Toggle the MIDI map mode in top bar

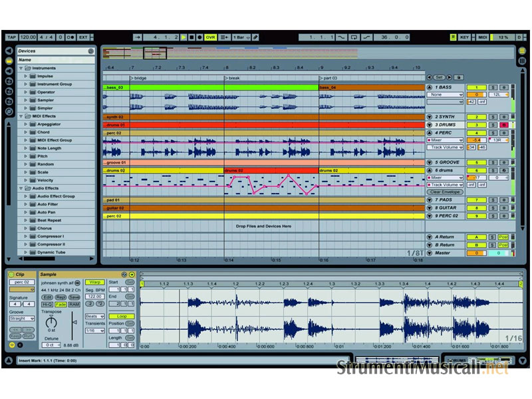pos(483,37)
